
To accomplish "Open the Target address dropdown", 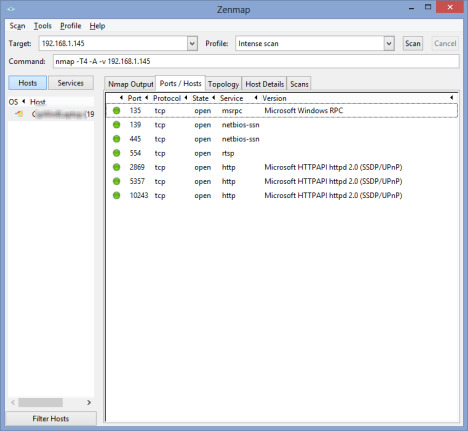I will 192,43.
